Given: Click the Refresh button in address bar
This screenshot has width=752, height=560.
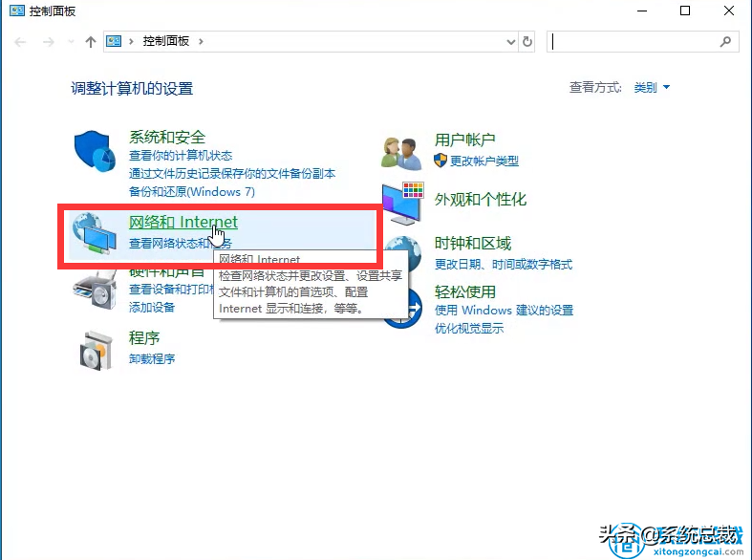Looking at the screenshot, I should (527, 42).
